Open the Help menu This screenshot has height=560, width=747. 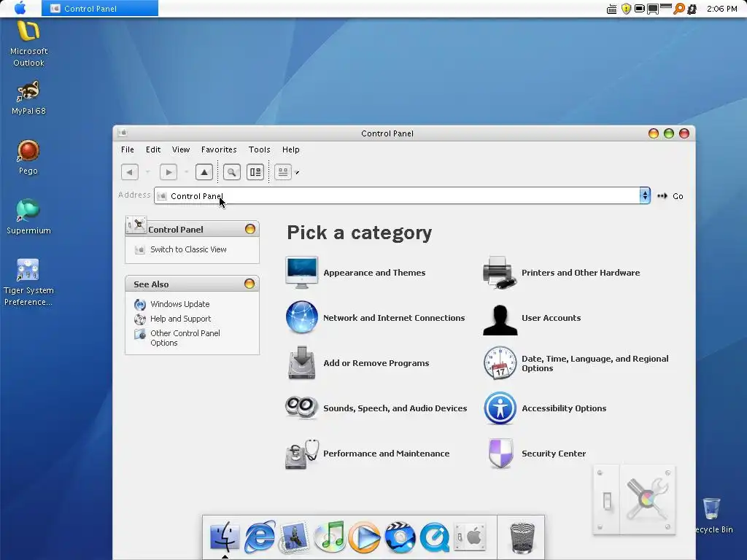coord(290,149)
